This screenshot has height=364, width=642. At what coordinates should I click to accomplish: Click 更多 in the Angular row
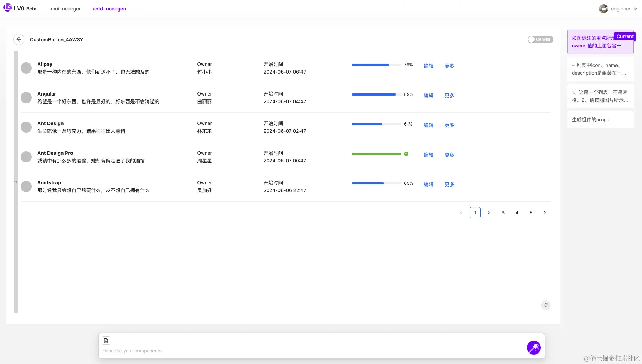[449, 96]
